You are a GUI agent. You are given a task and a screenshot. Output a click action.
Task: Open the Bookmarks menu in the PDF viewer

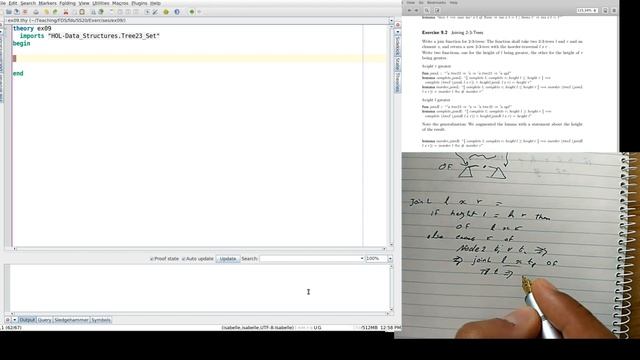(x=436, y=3)
